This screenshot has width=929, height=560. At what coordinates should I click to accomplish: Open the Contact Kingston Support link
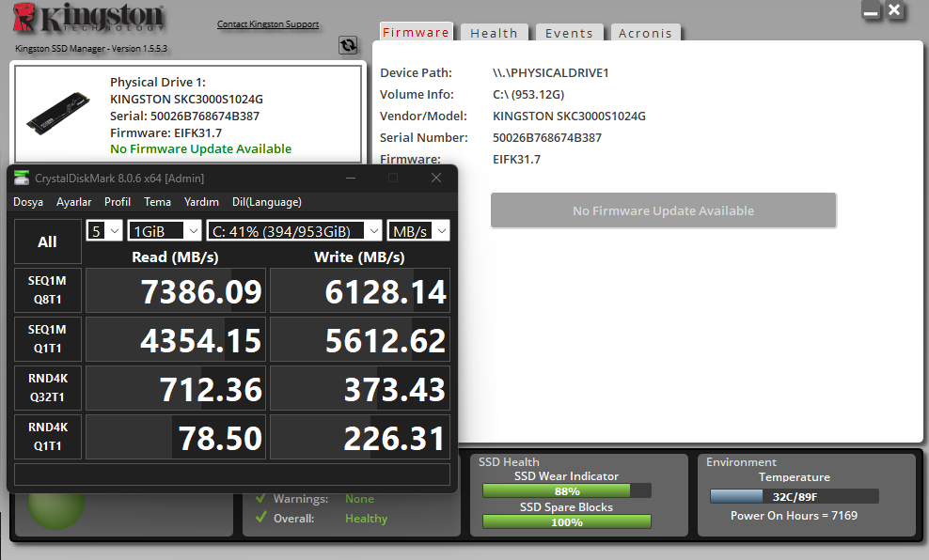click(268, 24)
